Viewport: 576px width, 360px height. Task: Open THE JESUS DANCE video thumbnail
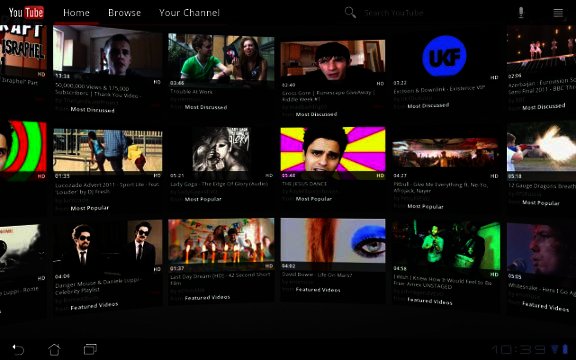coord(333,149)
